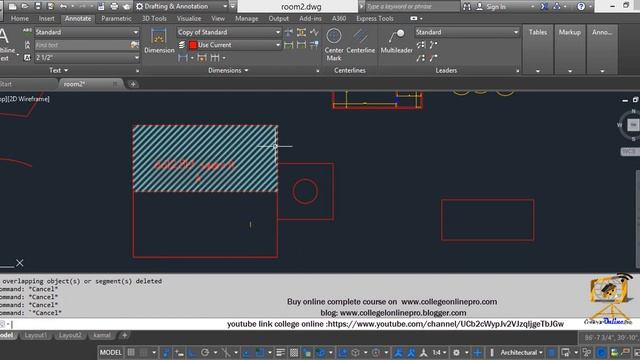Screen dimensions: 640x360
Task: Open the Express Tools ribbon tab
Action: click(375, 18)
